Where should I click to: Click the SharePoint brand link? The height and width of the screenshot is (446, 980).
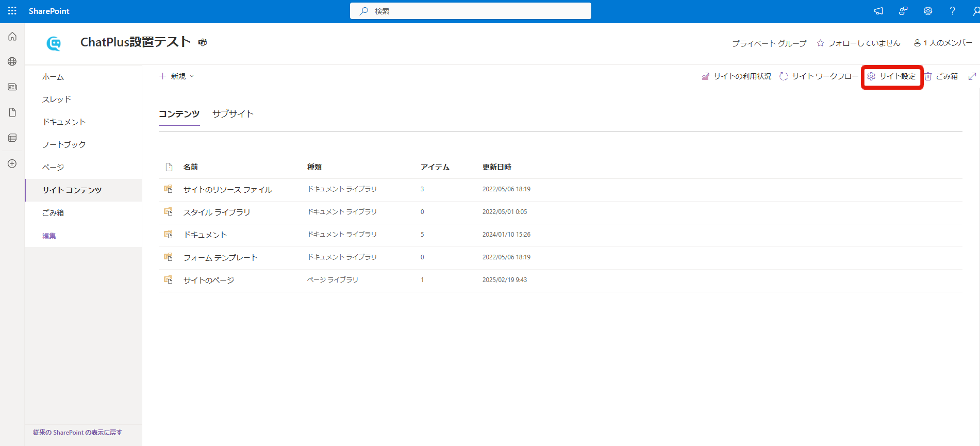[49, 11]
